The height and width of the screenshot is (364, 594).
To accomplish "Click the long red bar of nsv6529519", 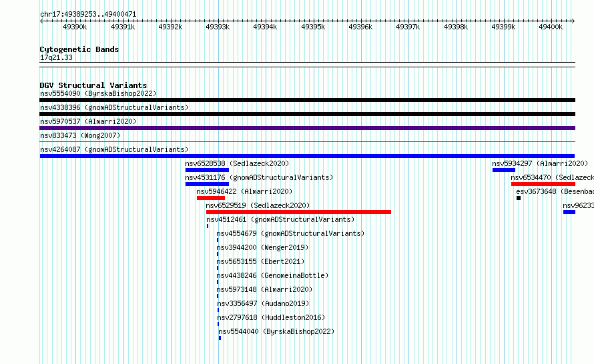I will (x=298, y=212).
